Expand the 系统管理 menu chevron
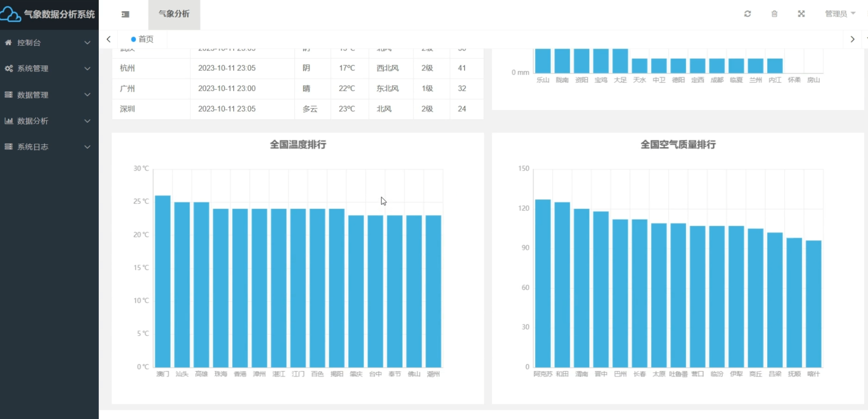Viewport: 868px width, 419px height. pyautogui.click(x=87, y=69)
